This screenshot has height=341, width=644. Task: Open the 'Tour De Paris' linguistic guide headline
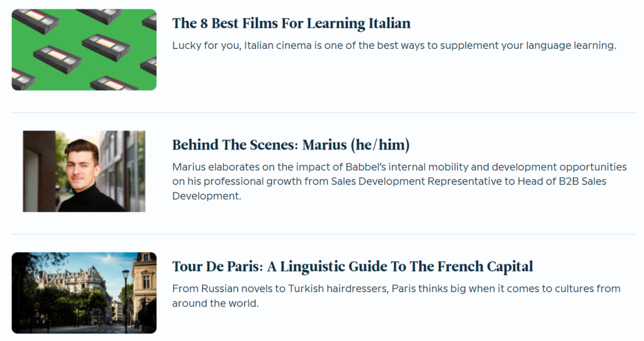352,266
